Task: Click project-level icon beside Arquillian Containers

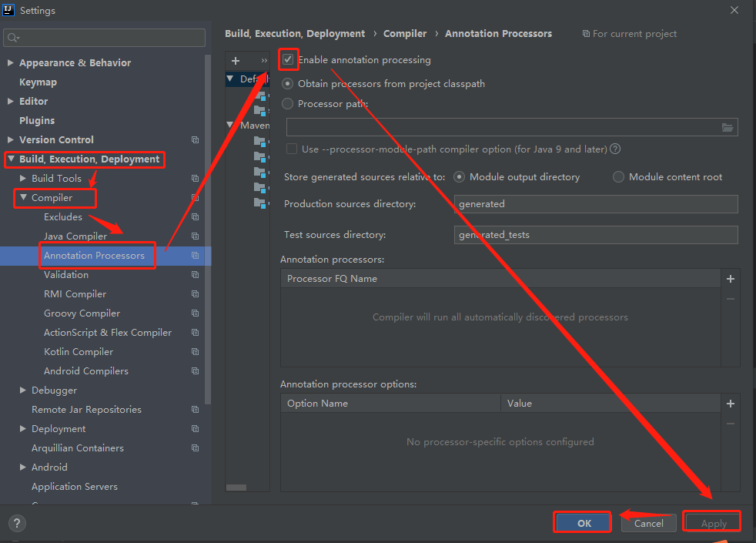Action: click(x=196, y=448)
